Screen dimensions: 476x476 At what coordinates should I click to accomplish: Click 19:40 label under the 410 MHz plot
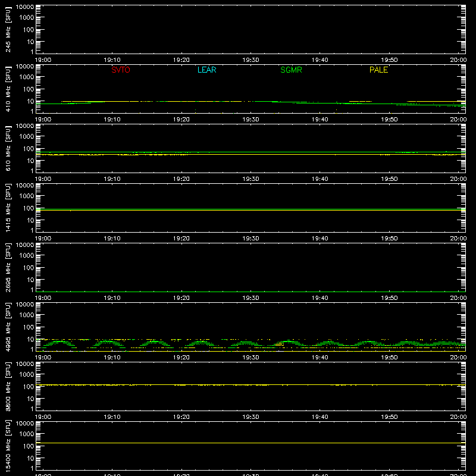click(320, 120)
